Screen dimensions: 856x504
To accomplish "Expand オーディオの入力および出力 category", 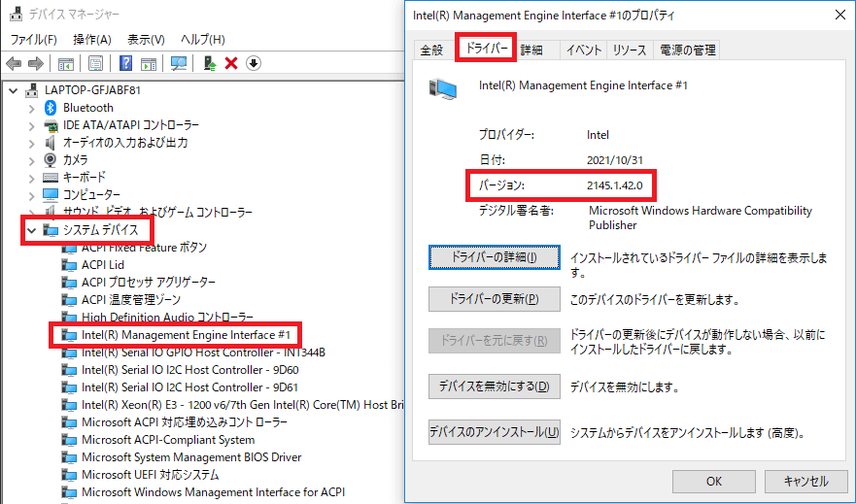I will coord(32,144).
